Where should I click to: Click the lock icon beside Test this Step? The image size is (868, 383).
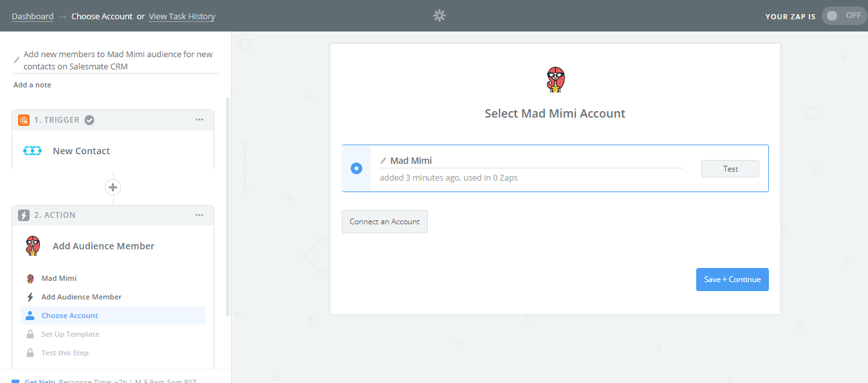pyautogui.click(x=30, y=353)
